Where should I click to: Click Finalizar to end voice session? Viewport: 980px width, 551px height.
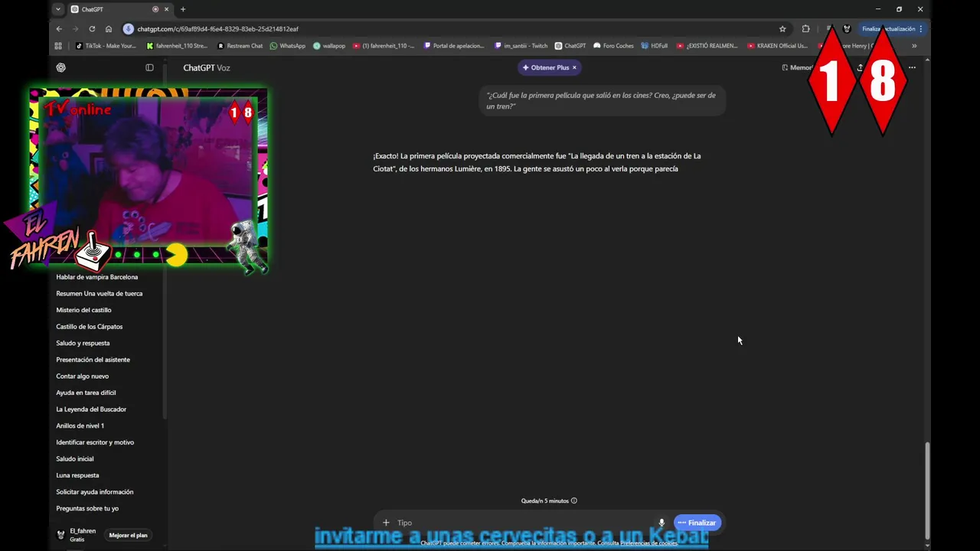click(697, 523)
